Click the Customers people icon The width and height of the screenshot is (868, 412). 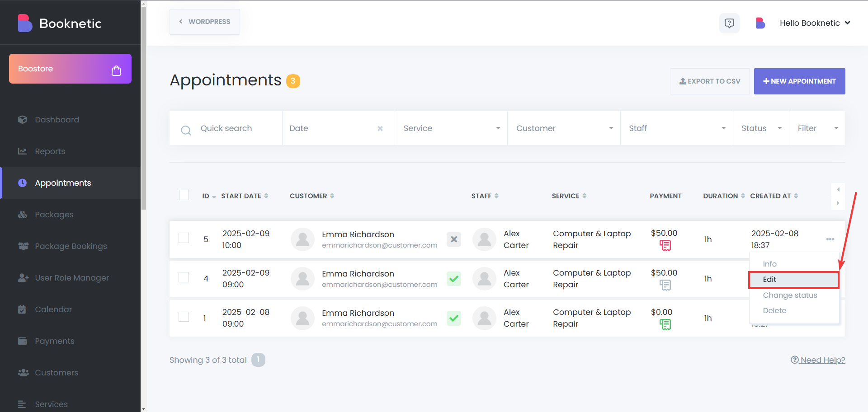coord(23,373)
